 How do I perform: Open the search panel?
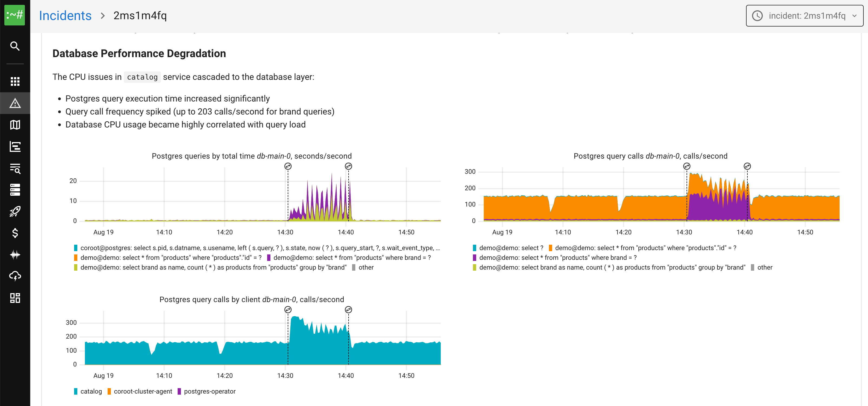point(15,46)
